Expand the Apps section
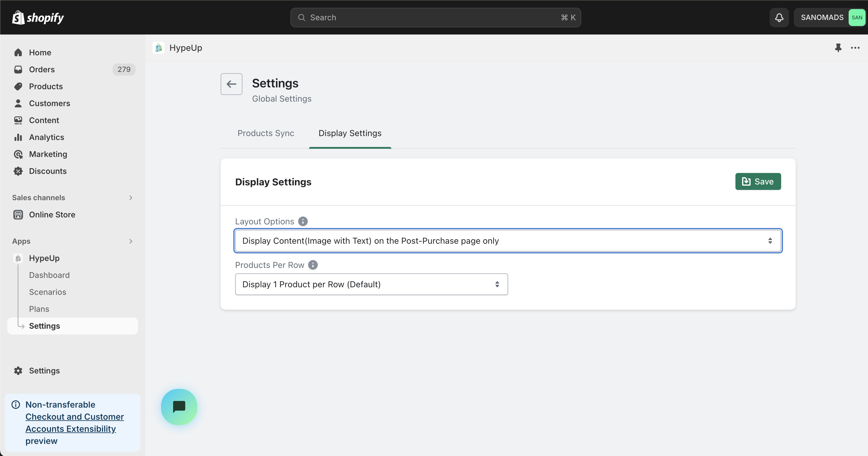868x456 pixels. point(131,241)
